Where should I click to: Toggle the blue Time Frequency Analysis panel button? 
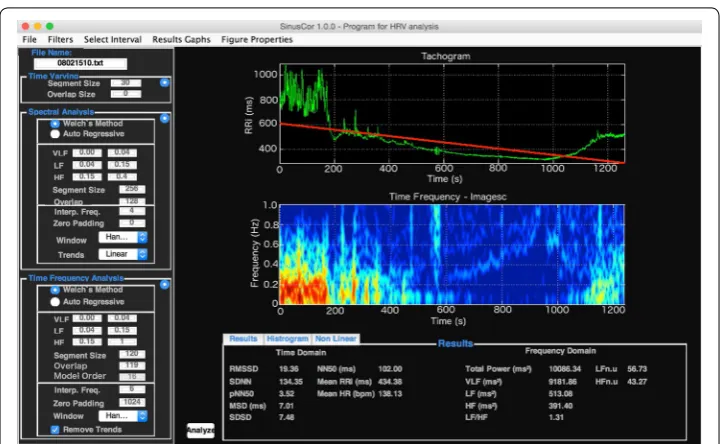coord(165,285)
